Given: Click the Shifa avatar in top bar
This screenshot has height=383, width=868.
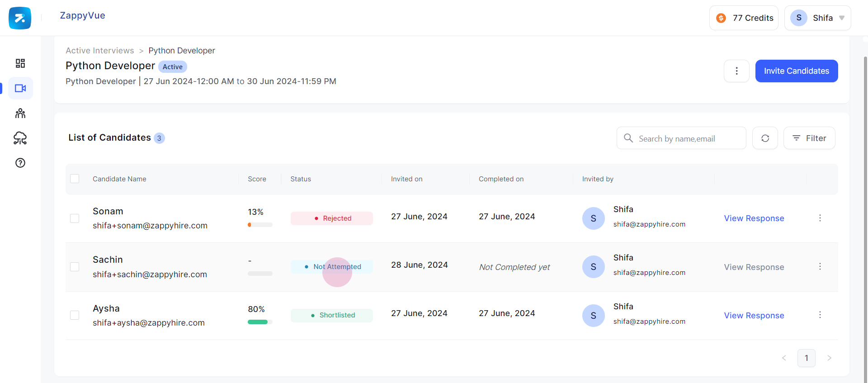Looking at the screenshot, I should pyautogui.click(x=799, y=18).
